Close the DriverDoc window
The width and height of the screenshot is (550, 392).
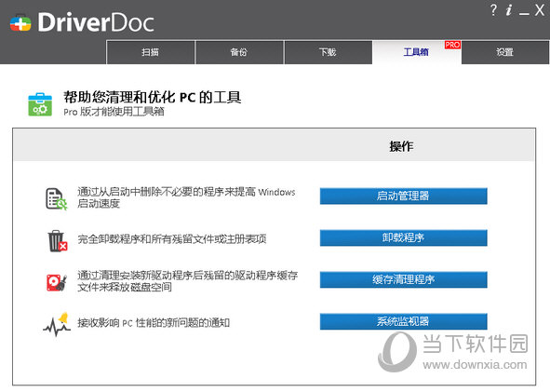point(540,10)
